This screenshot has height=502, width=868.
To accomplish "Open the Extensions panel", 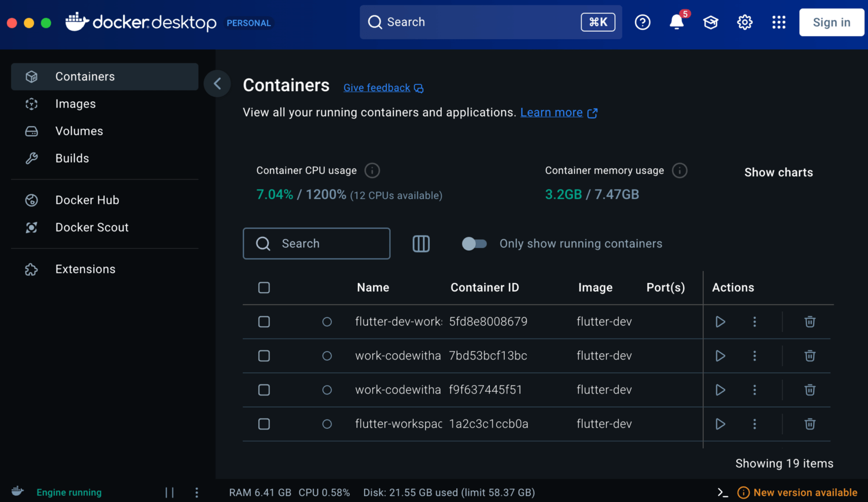I will (x=85, y=268).
